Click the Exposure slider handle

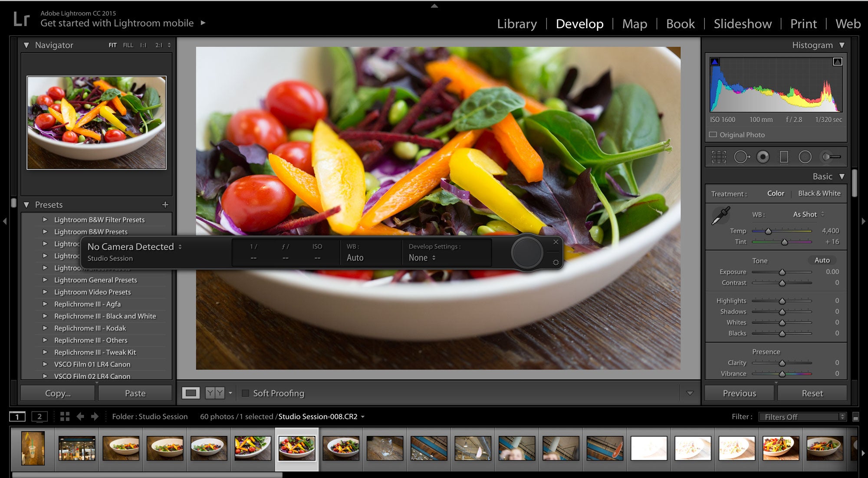coord(782,272)
